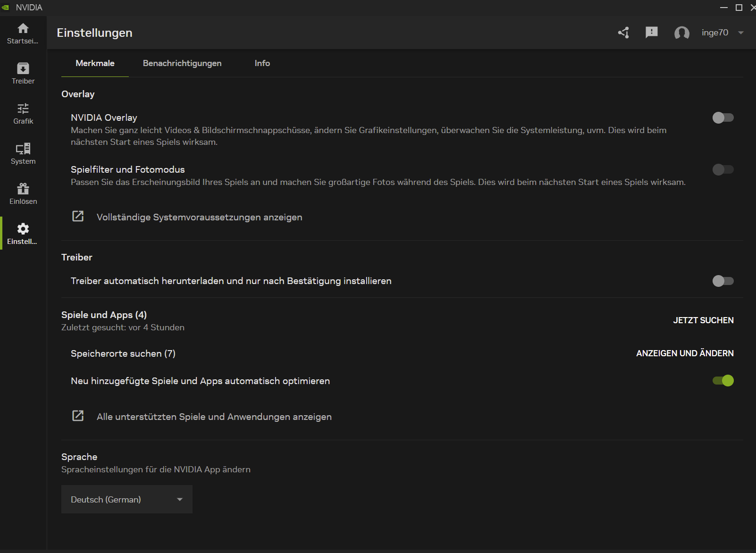The image size is (756, 553).
Task: Open the Einlösen gift icon in sidebar
Action: click(23, 189)
